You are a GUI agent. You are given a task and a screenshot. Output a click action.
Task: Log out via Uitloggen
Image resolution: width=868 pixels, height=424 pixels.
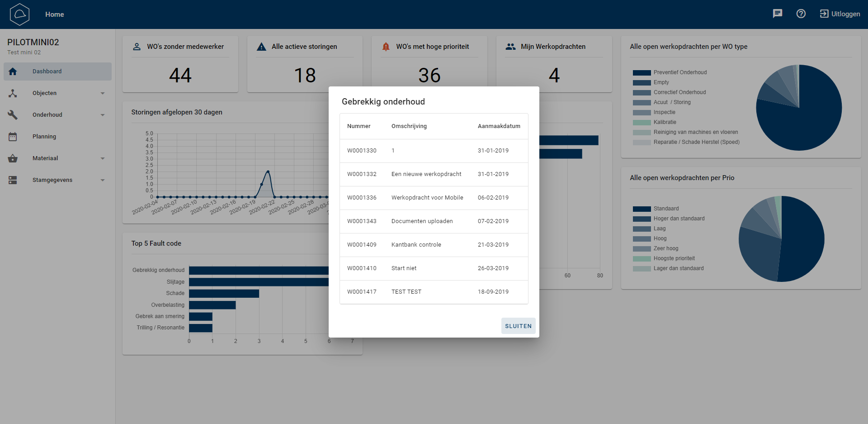(x=840, y=14)
